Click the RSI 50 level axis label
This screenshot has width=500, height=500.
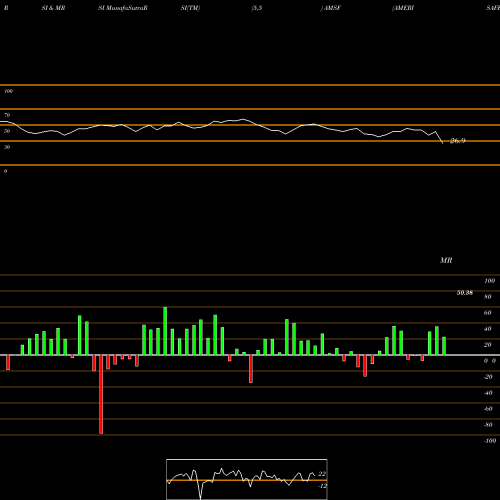(x=7, y=131)
